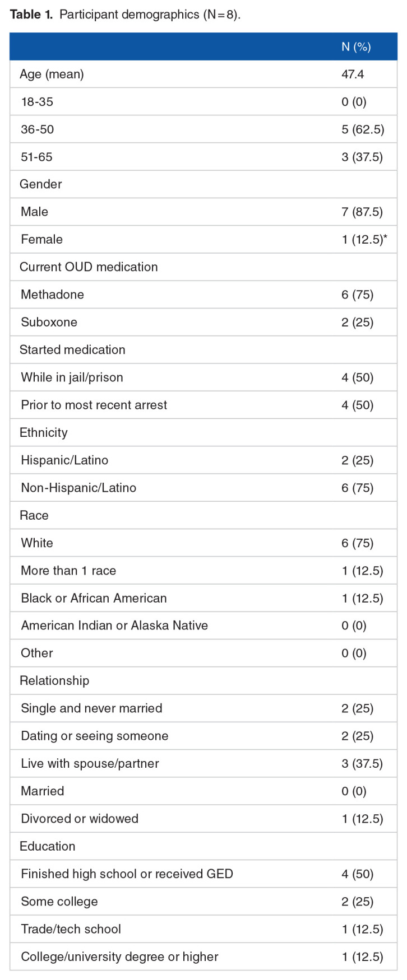Select the "36-50" age group row

pyautogui.click(x=38, y=129)
